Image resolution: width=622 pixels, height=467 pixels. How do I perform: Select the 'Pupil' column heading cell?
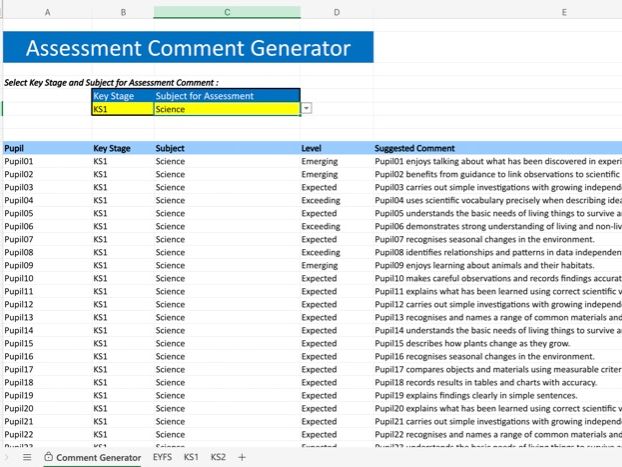pyautogui.click(x=47, y=148)
